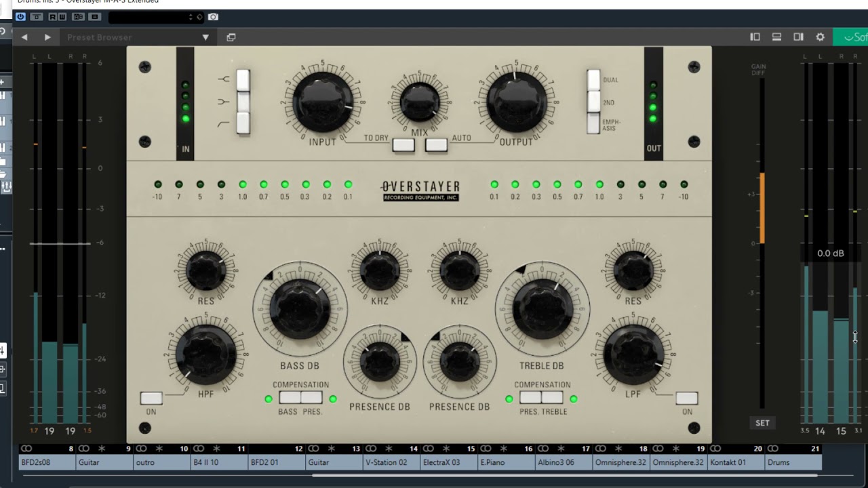Viewport: 868px width, 488px height.
Task: Click the TREBLE DB knob
Action: tap(542, 308)
